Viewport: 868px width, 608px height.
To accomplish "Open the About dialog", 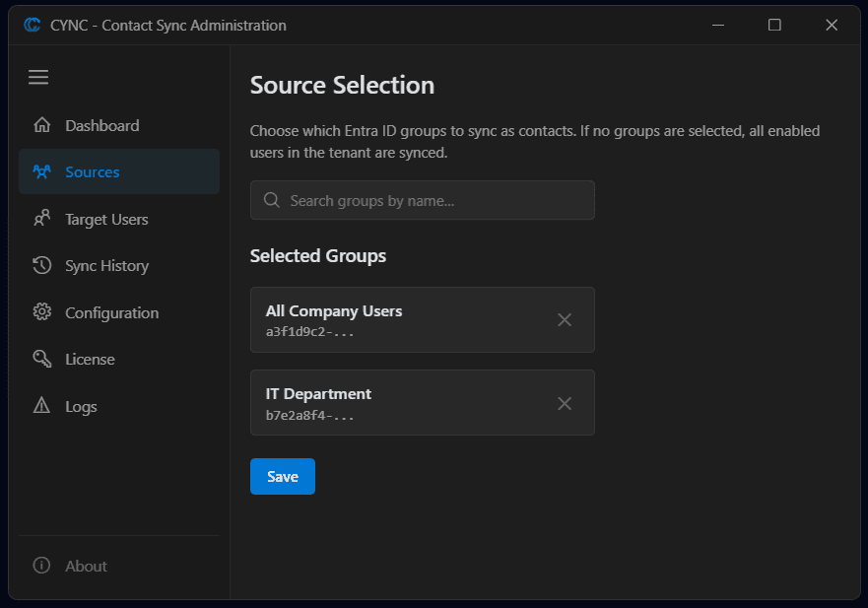I will [x=86, y=566].
